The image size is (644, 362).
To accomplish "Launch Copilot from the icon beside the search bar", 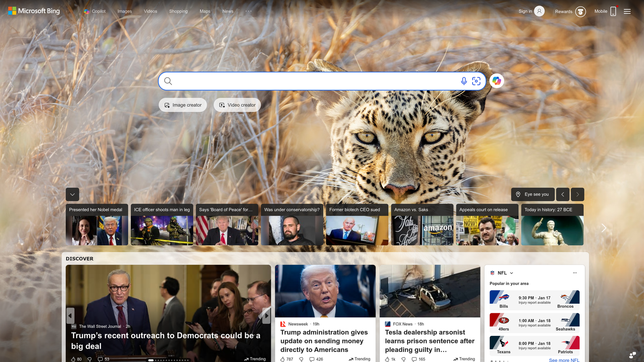I will (497, 81).
